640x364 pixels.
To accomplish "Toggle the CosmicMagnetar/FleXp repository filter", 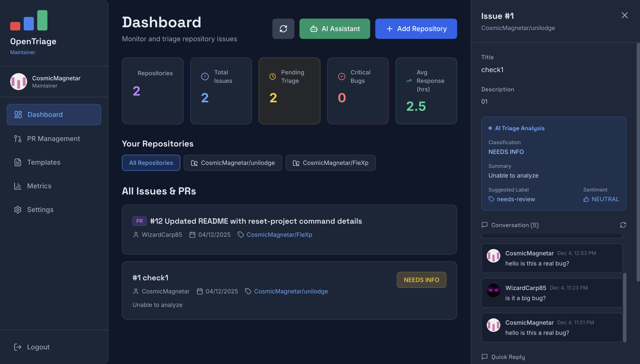I will (x=330, y=163).
